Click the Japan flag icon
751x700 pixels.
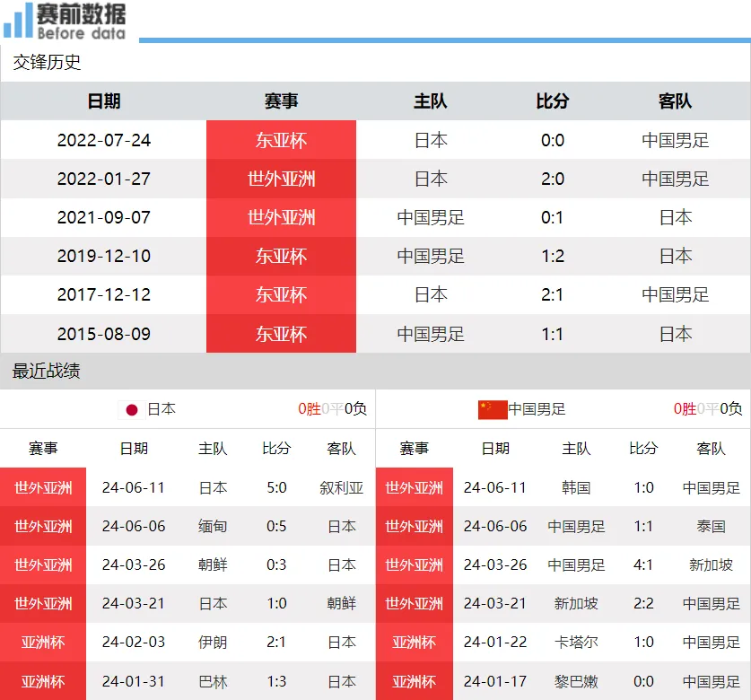coord(132,409)
